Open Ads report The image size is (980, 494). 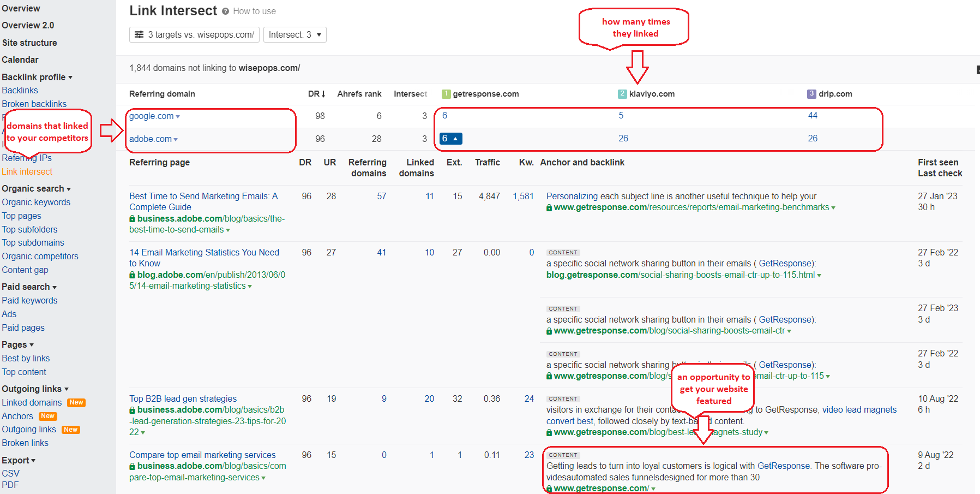(x=9, y=314)
